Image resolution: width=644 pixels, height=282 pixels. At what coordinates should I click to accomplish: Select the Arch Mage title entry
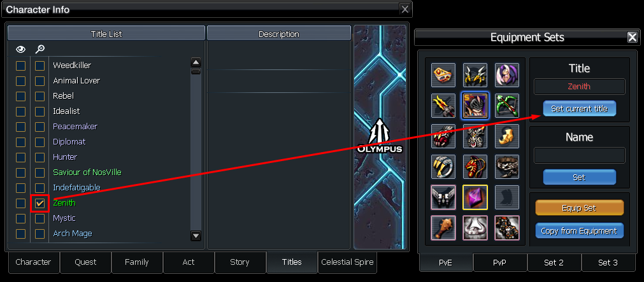(72, 234)
